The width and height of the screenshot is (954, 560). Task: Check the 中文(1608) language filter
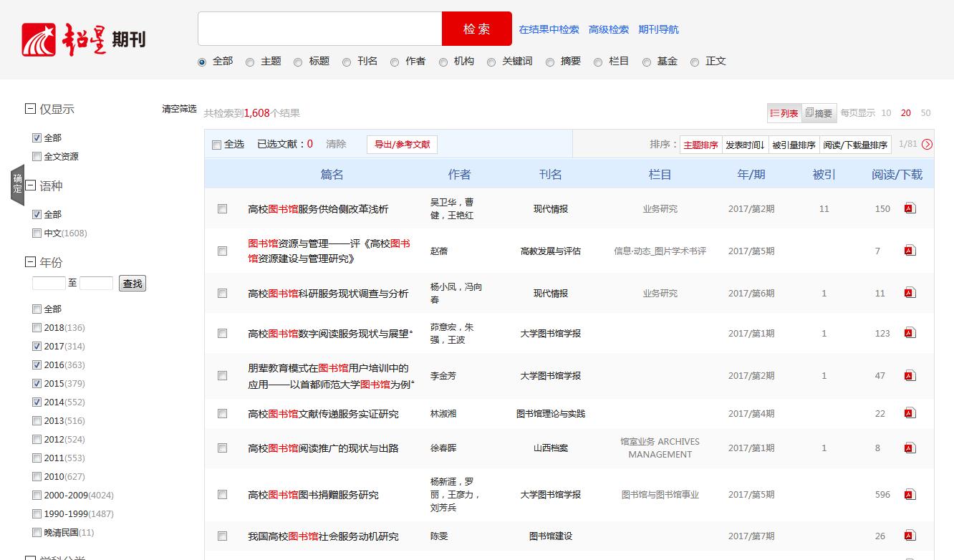click(x=37, y=233)
